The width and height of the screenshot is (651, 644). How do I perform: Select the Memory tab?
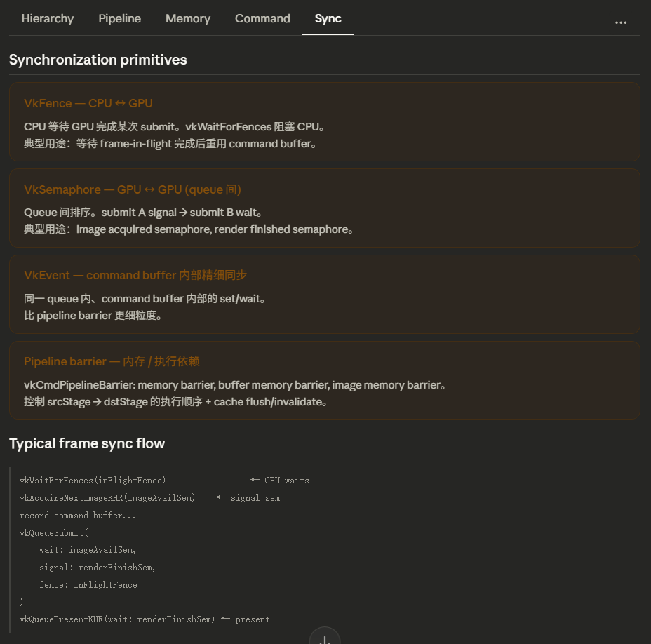188,19
